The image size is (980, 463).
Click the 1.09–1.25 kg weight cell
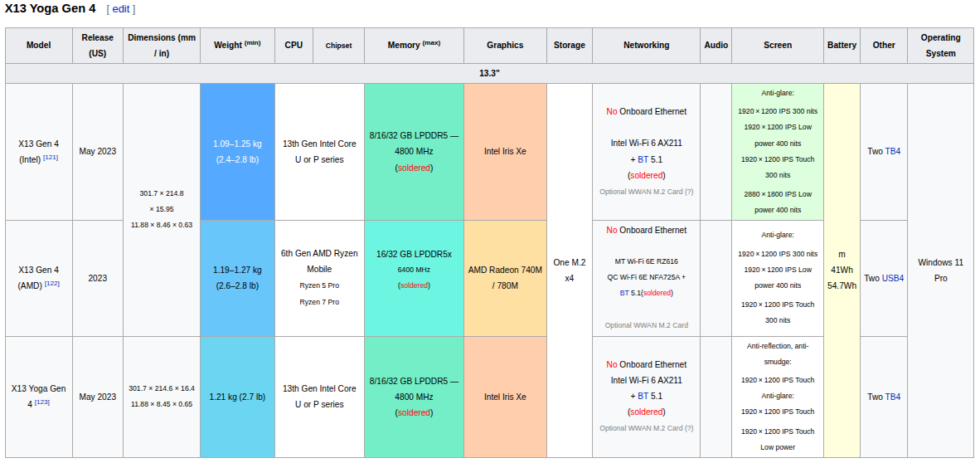(x=237, y=151)
